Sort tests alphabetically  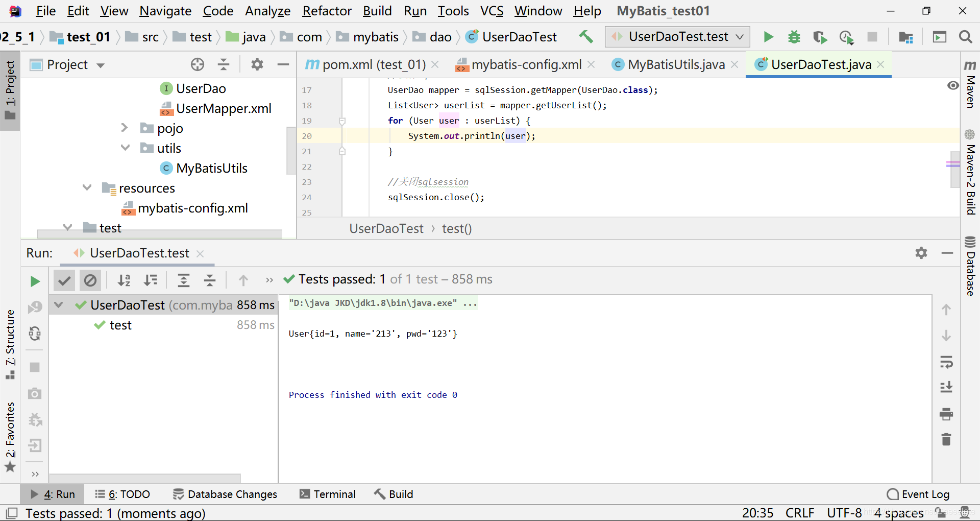pos(124,280)
